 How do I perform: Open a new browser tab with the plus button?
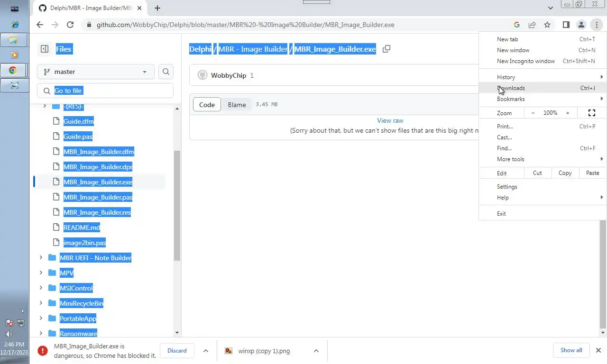pyautogui.click(x=157, y=8)
